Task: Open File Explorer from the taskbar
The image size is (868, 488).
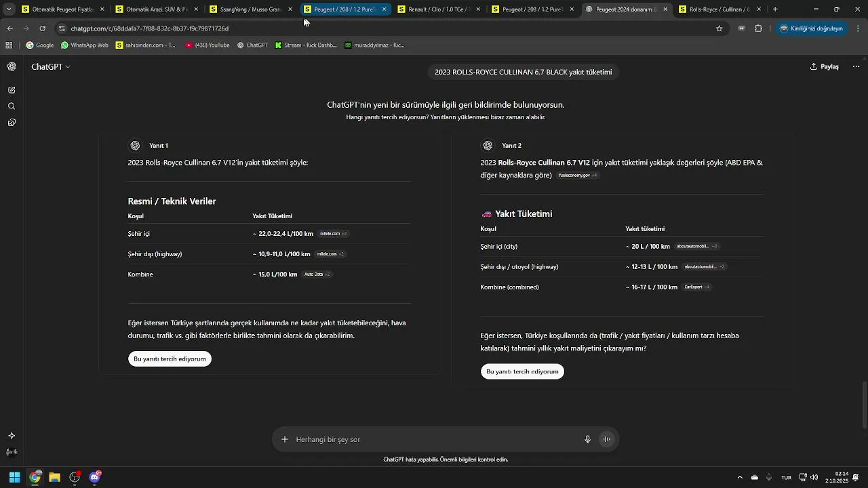Action: tap(55, 477)
